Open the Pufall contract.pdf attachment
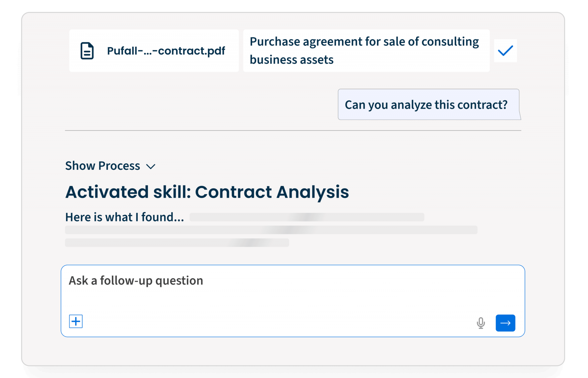The height and width of the screenshot is (378, 588). (154, 51)
